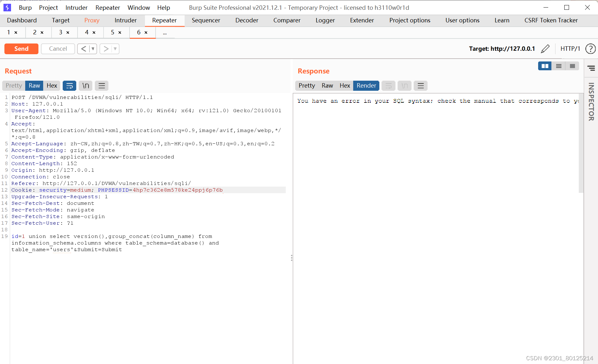The width and height of the screenshot is (598, 364).
Task: Open vertical Inspector side panel
Action: click(x=591, y=101)
